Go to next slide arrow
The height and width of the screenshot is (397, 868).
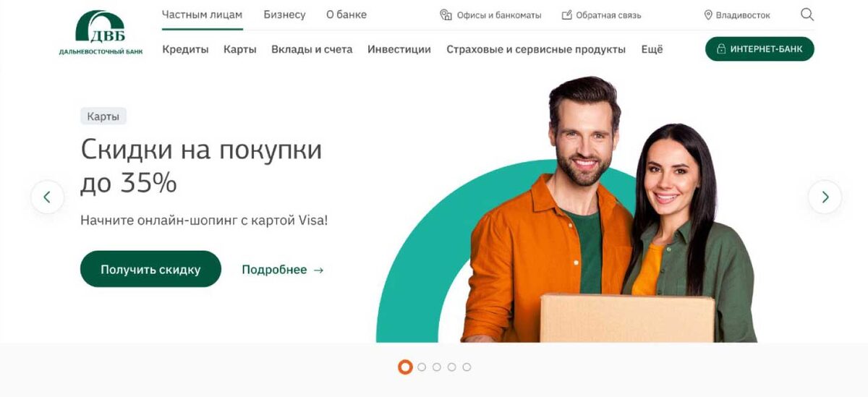[x=825, y=197]
